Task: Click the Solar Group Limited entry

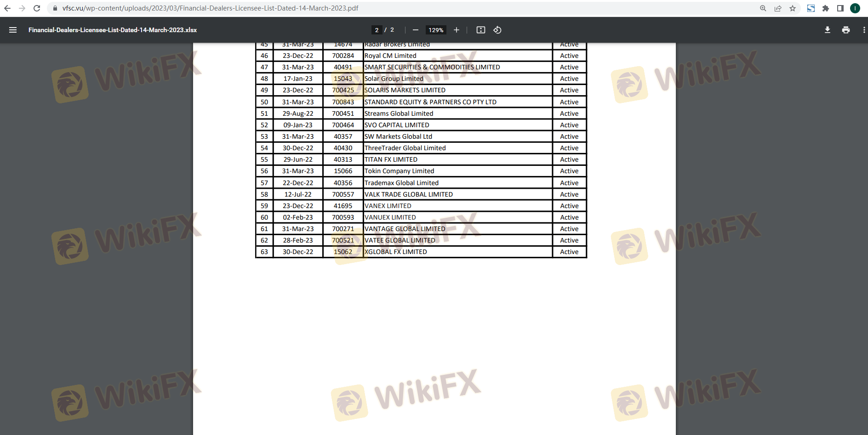Action: [394, 79]
